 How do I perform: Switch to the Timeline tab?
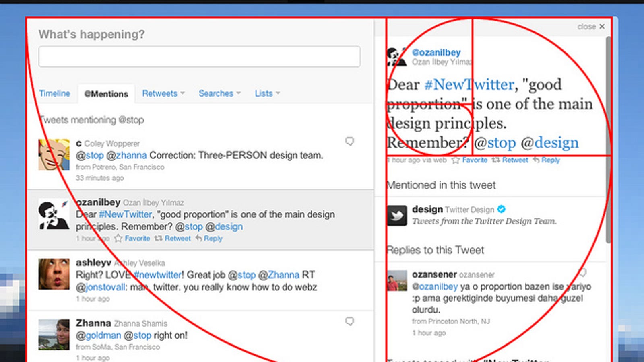click(x=55, y=93)
